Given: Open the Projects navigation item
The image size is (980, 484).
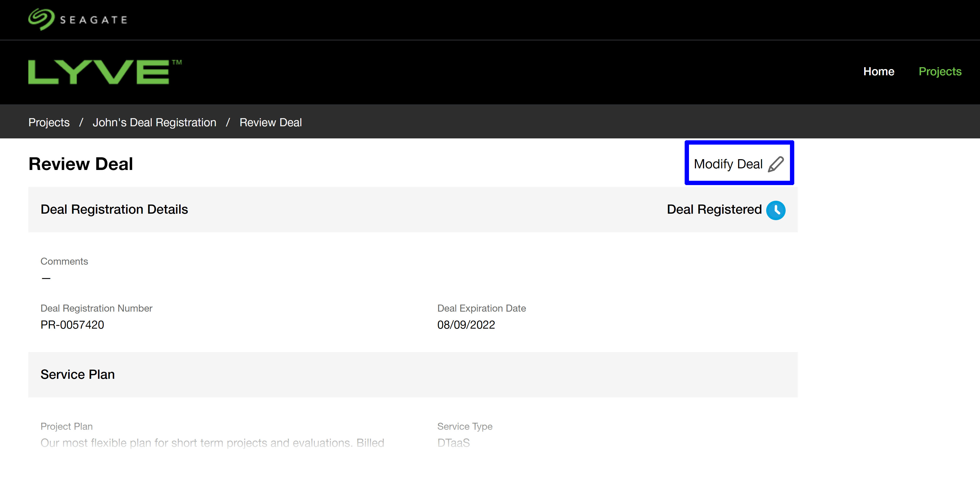Looking at the screenshot, I should [x=940, y=71].
